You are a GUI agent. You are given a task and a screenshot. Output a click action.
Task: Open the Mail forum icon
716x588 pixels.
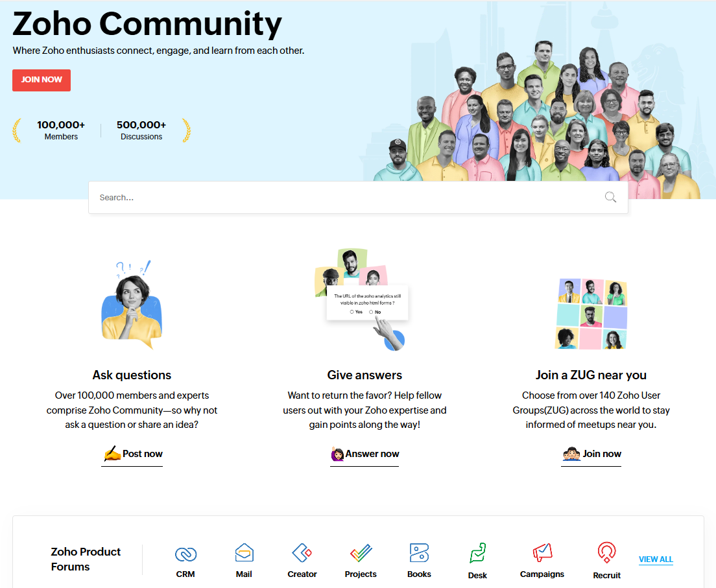click(244, 553)
